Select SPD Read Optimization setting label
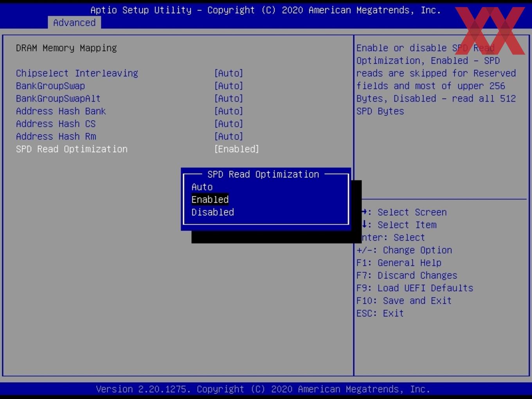 coord(72,149)
